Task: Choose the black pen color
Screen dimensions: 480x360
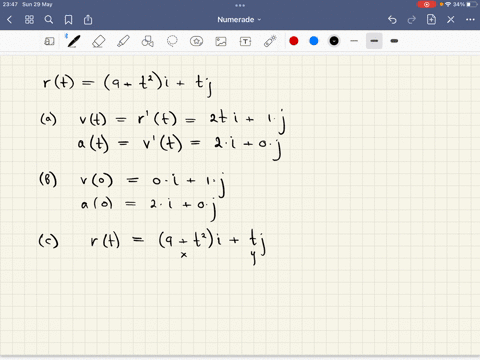Action: (334, 41)
